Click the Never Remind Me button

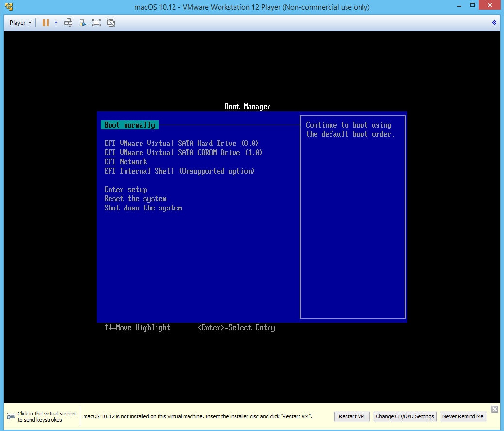tap(463, 416)
